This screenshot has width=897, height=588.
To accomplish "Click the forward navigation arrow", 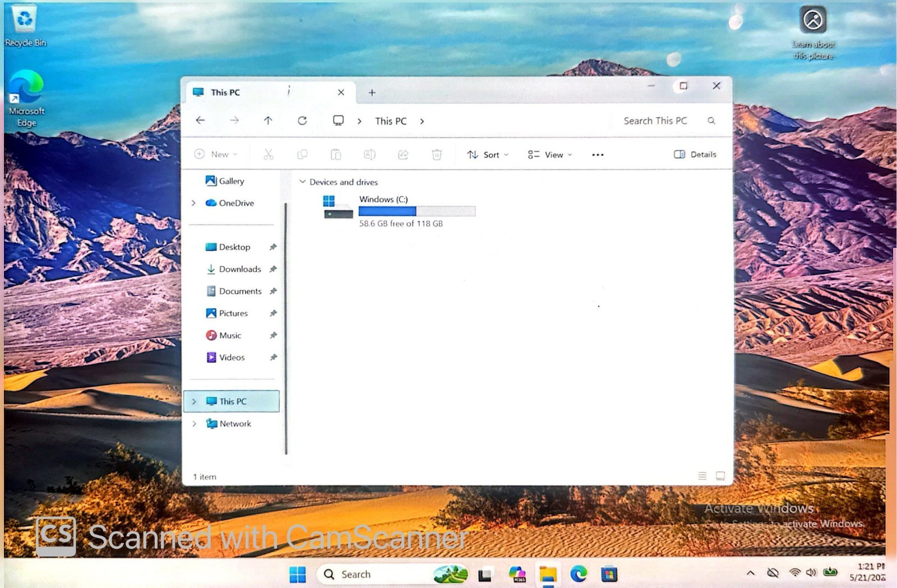I will point(234,121).
